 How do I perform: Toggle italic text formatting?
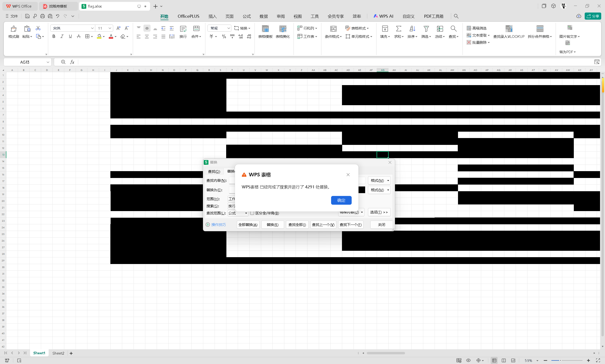click(x=62, y=36)
